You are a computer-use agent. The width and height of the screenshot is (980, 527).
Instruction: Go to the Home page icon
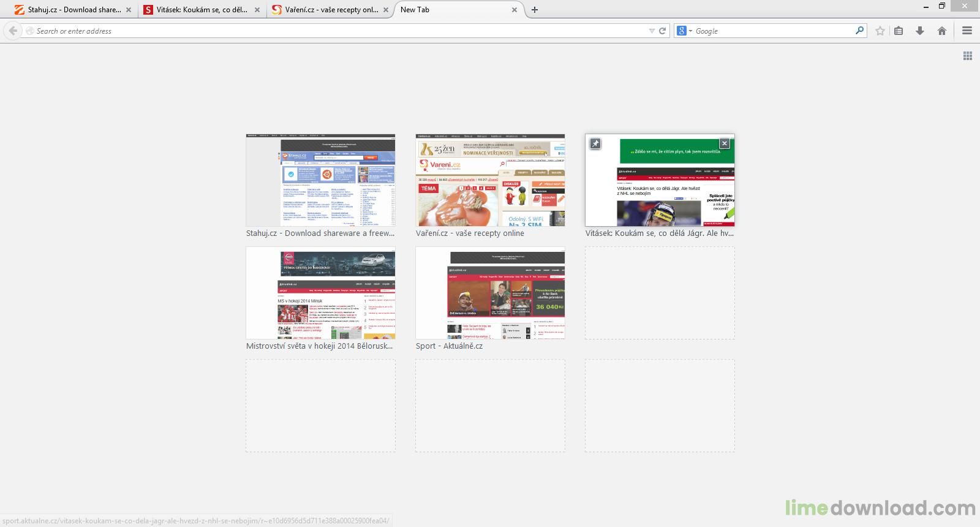tap(942, 31)
